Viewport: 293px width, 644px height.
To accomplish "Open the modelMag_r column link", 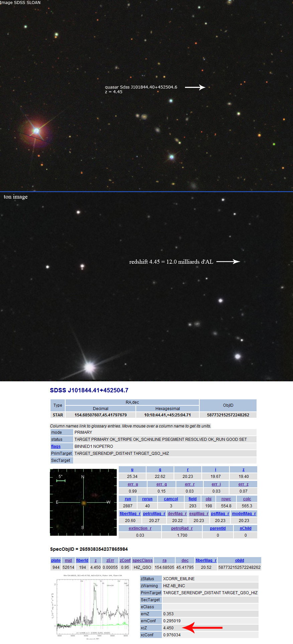I will pos(244,514).
